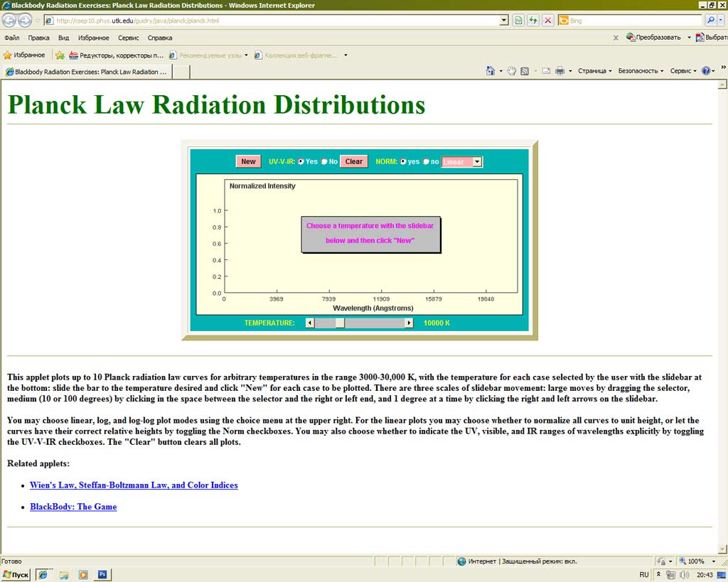Screen dimensions: 728x582
Task: Click the Clear button in the applet
Action: tap(354, 161)
